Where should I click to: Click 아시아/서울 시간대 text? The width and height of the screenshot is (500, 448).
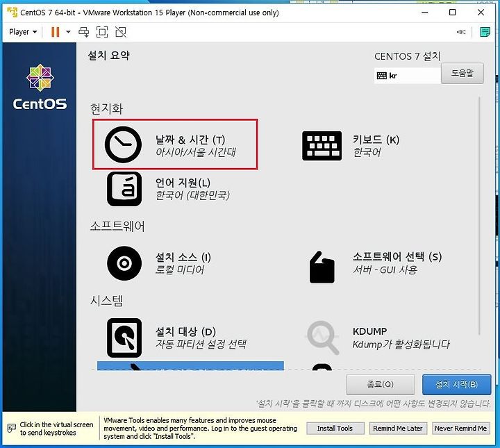click(195, 152)
